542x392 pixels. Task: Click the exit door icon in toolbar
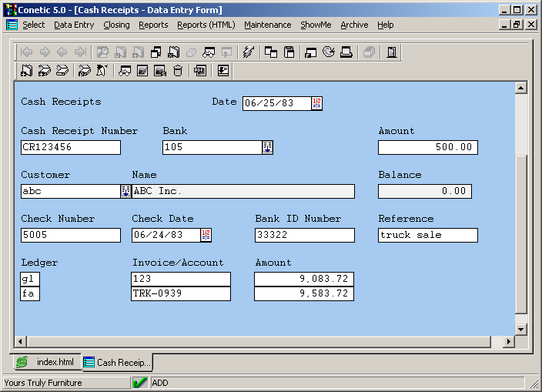[x=392, y=52]
